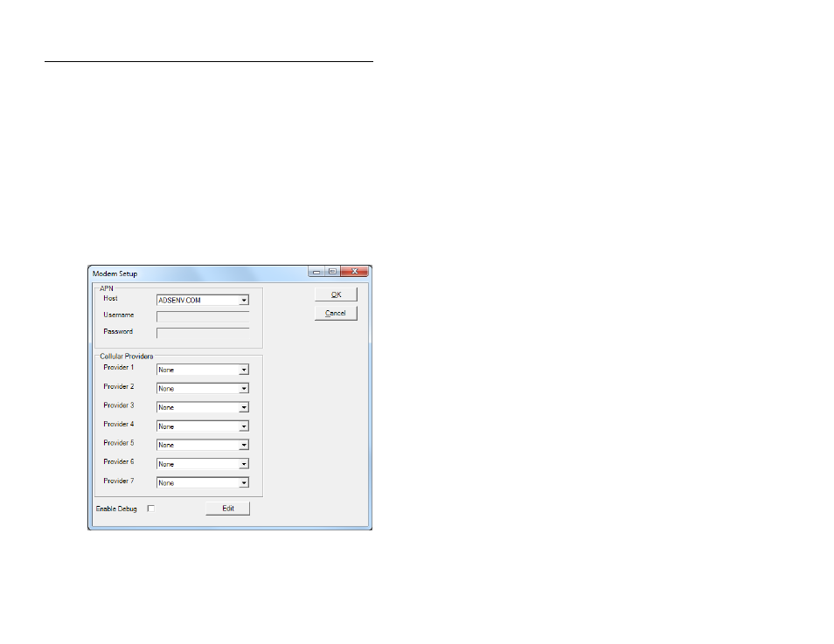834x644 pixels.
Task: Expand the Provider 1 dropdown
Action: pyautogui.click(x=244, y=370)
